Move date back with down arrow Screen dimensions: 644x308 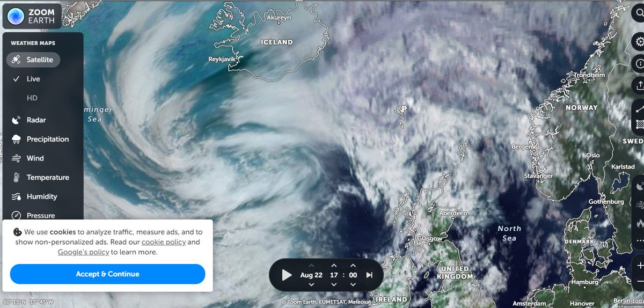point(311,285)
